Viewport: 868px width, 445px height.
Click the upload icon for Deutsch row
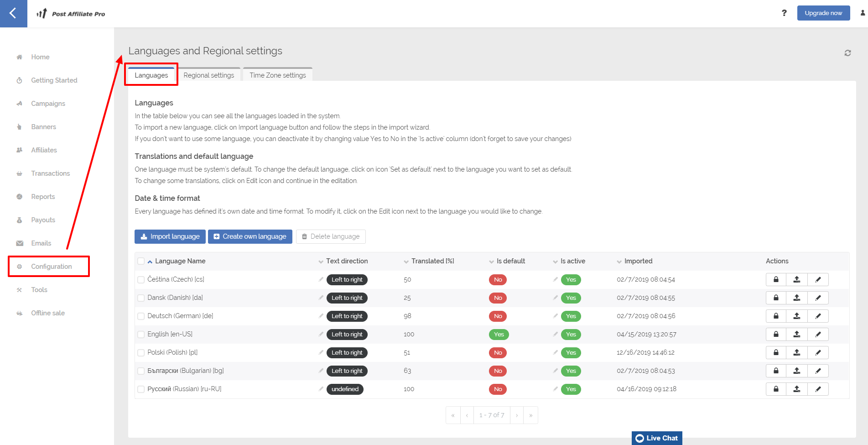pyautogui.click(x=797, y=316)
